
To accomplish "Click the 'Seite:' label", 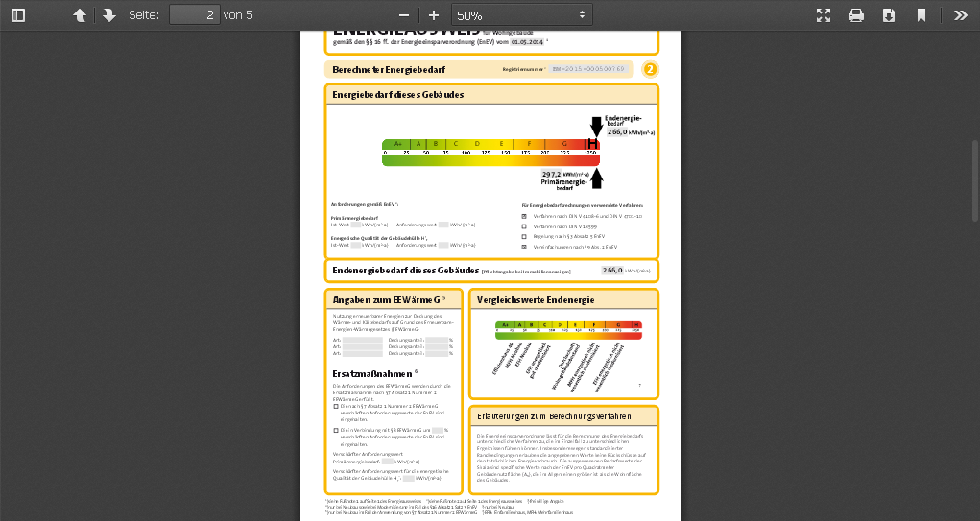I will pyautogui.click(x=144, y=15).
